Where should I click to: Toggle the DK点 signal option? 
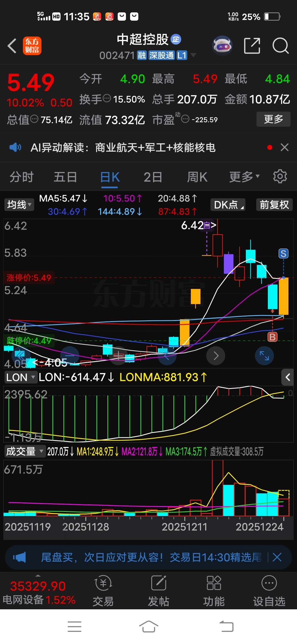tap(228, 204)
